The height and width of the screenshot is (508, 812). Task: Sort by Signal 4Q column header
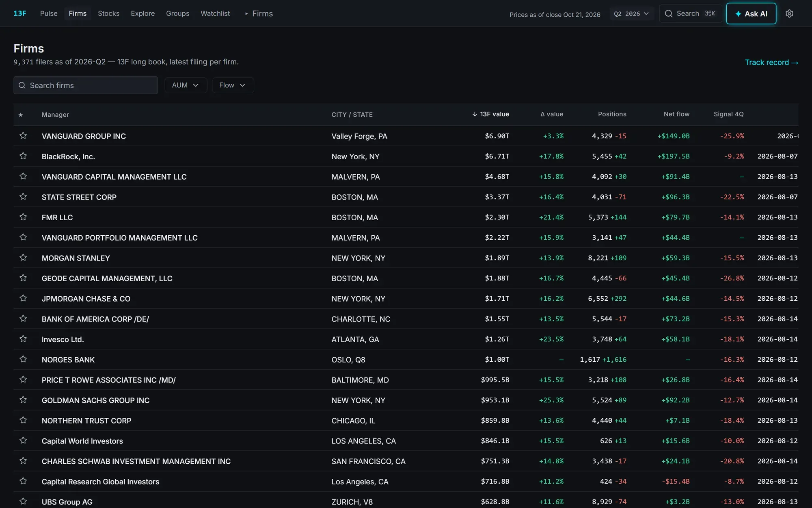point(729,114)
